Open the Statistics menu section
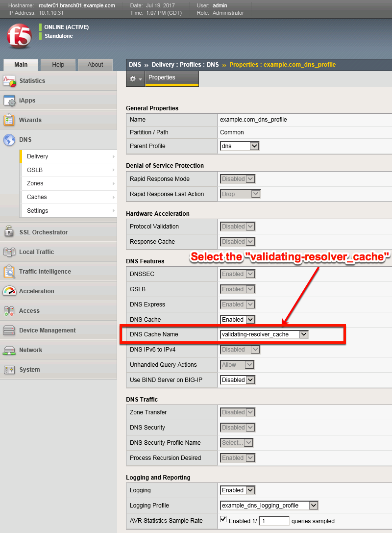392x533 pixels. click(58, 81)
